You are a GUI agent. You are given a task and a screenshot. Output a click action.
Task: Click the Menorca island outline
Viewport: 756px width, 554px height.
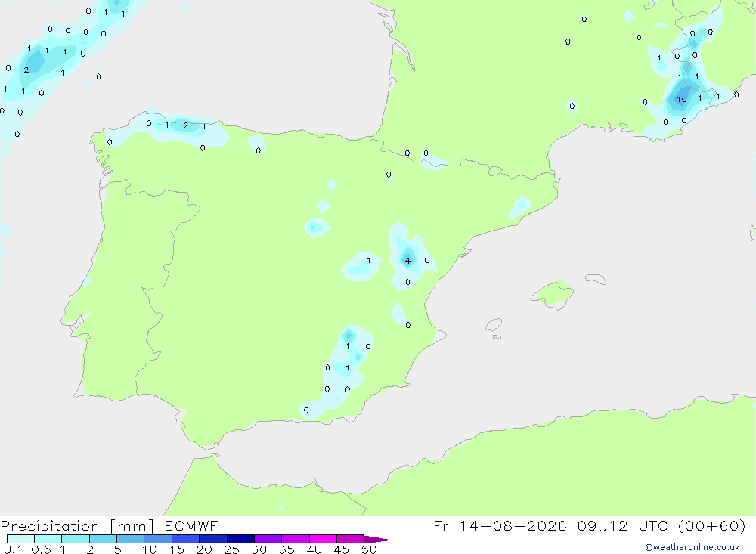[596, 279]
